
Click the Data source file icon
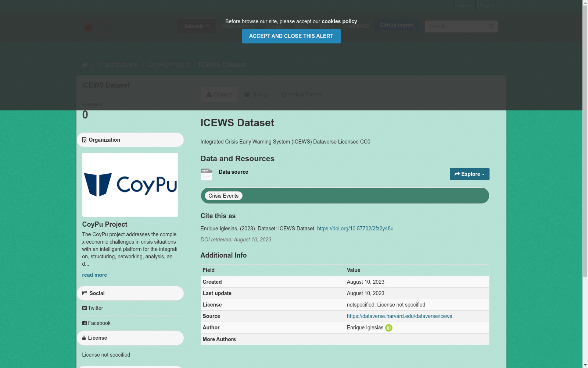pyautogui.click(x=207, y=174)
